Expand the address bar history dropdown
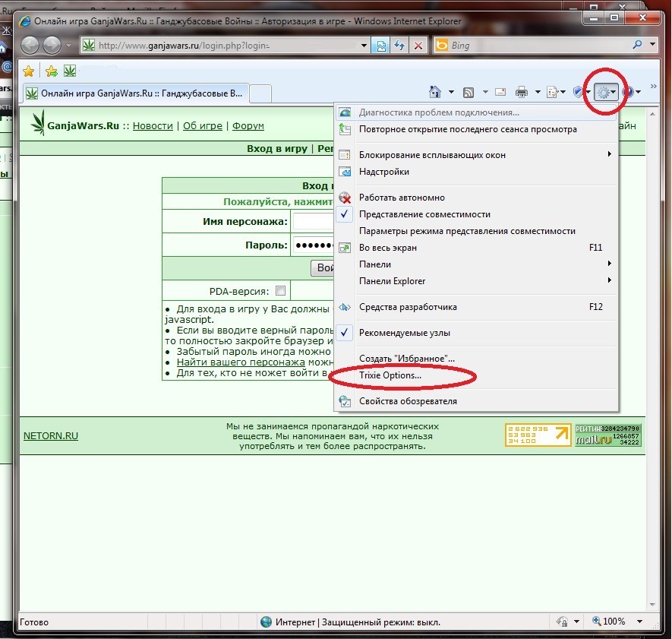 coord(364,46)
